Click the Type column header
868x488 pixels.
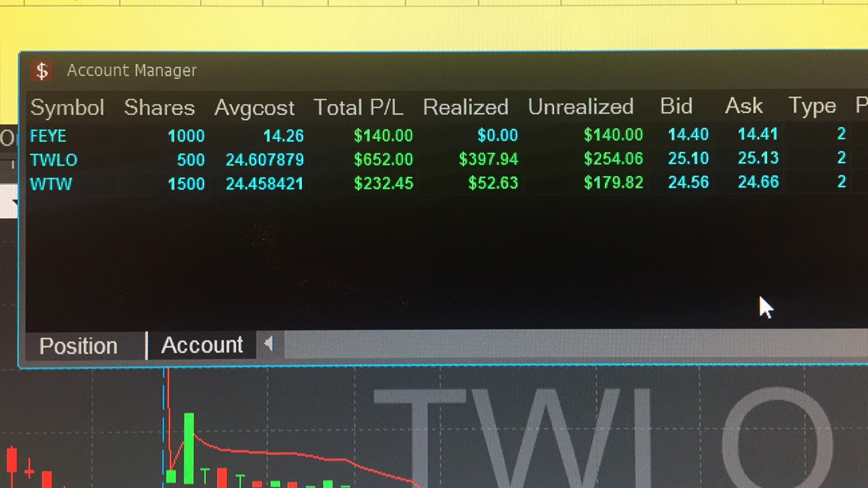[x=812, y=106]
